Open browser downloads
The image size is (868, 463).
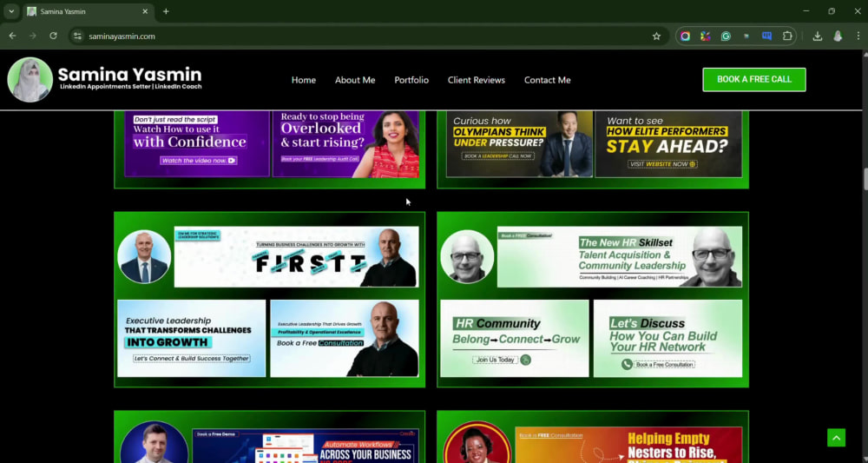pyautogui.click(x=817, y=36)
